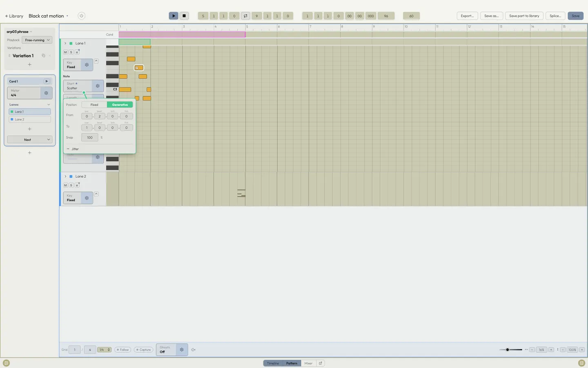Click the muted speaker icon in bottom bar
Image resolution: width=588 pixels, height=368 pixels.
(194, 350)
